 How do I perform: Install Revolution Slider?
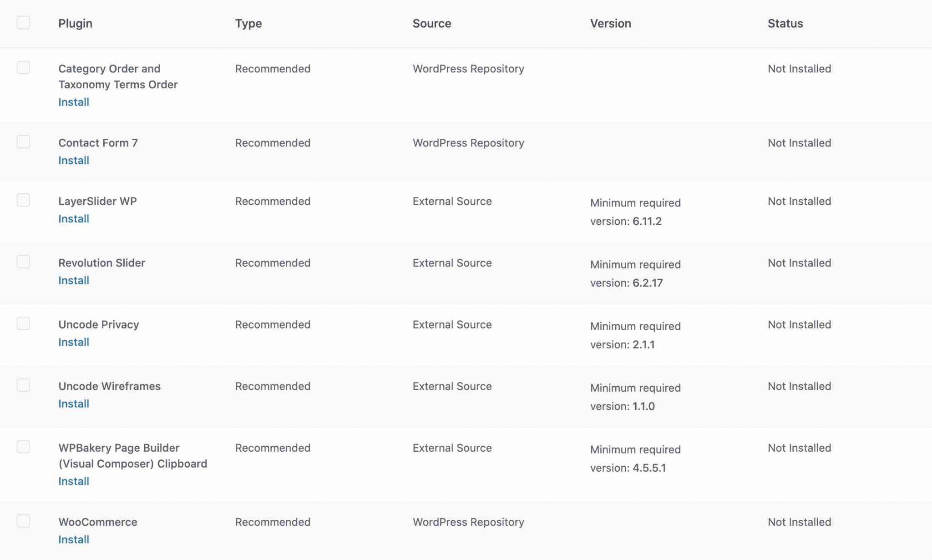[x=73, y=280]
